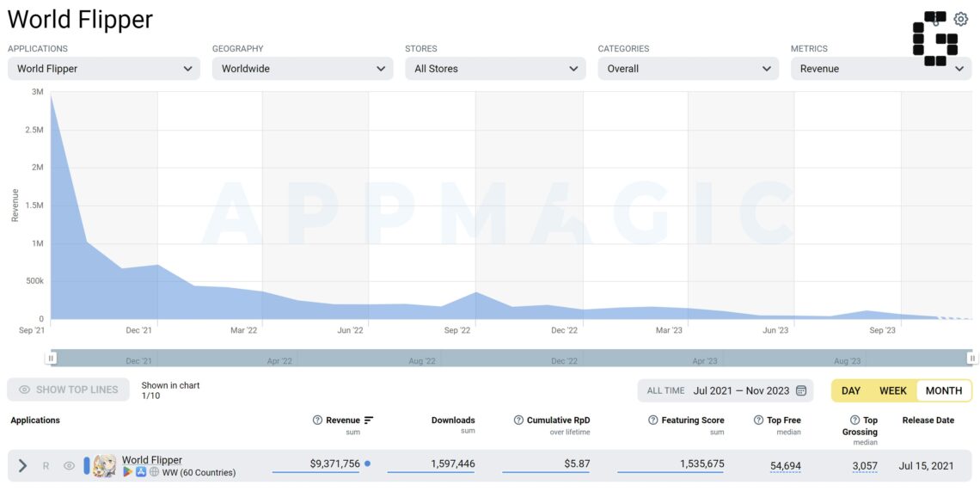Click the Cumulative RpD help icon
This screenshot has height=491, width=980.
(x=518, y=420)
